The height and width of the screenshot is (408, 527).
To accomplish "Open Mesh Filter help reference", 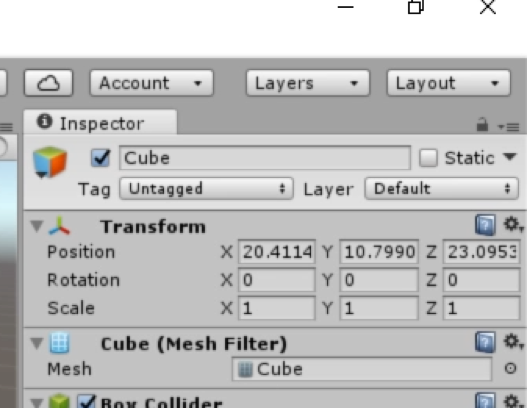I will (x=485, y=342).
